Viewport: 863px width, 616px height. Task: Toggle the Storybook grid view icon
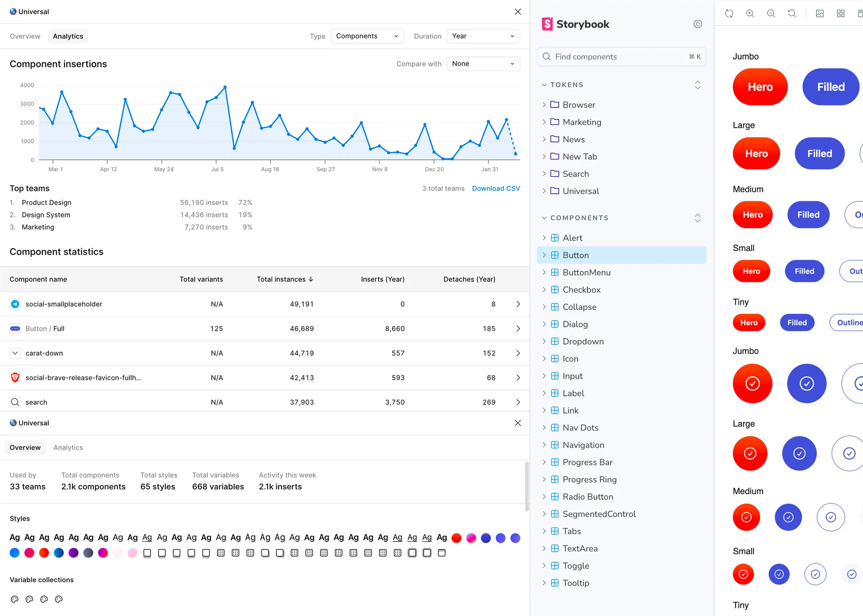tap(841, 13)
